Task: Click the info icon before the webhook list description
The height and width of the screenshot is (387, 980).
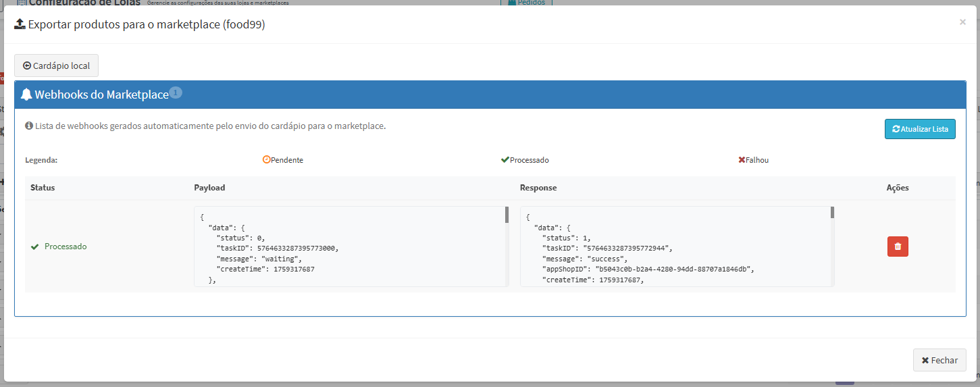Action: coord(29,126)
